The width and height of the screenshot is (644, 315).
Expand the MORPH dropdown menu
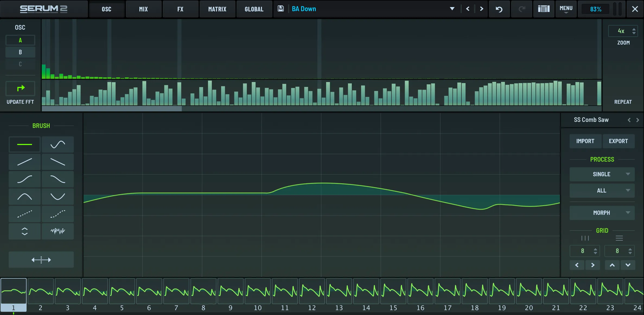[602, 213]
